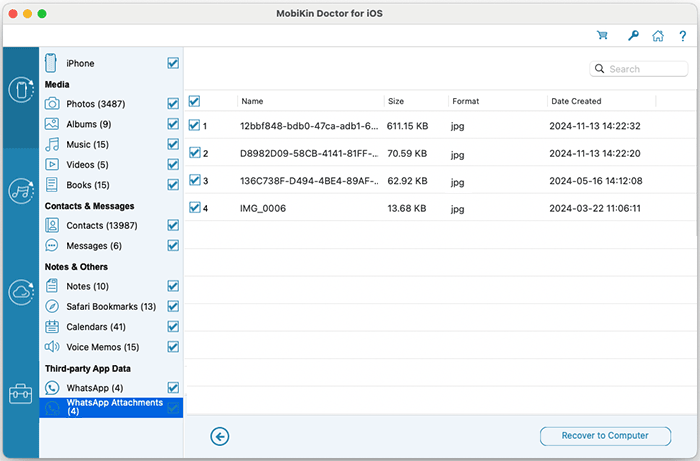Image resolution: width=700 pixels, height=461 pixels.
Task: Click the Photos camera icon
Action: [x=52, y=104]
